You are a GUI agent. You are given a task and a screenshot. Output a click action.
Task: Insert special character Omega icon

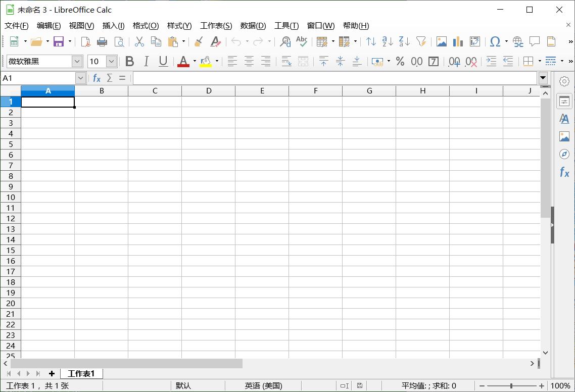pos(495,41)
